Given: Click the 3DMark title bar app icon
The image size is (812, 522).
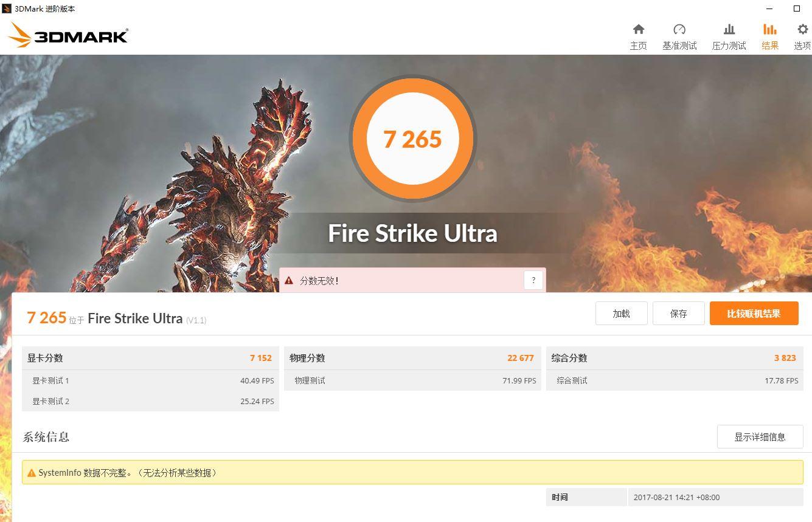Looking at the screenshot, I should point(7,9).
